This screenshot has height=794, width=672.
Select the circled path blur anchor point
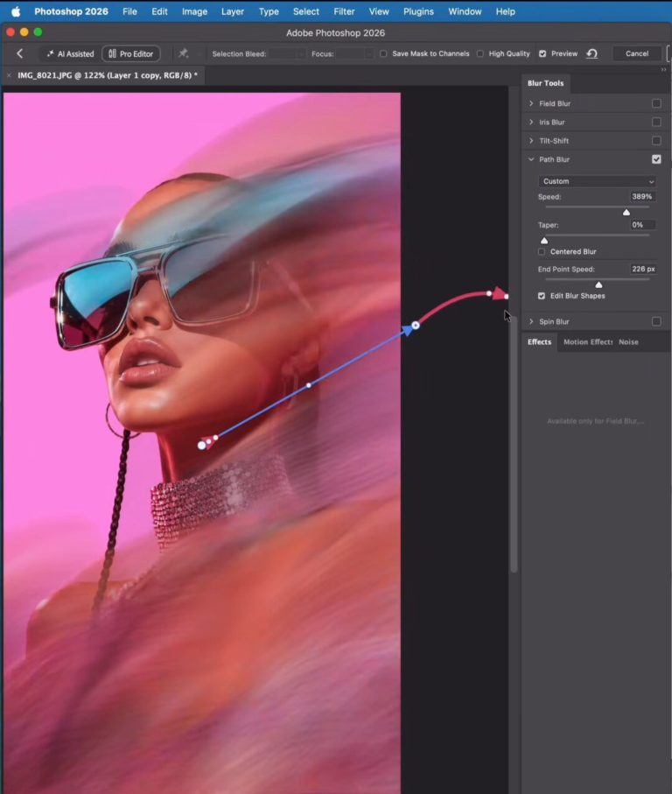point(416,325)
